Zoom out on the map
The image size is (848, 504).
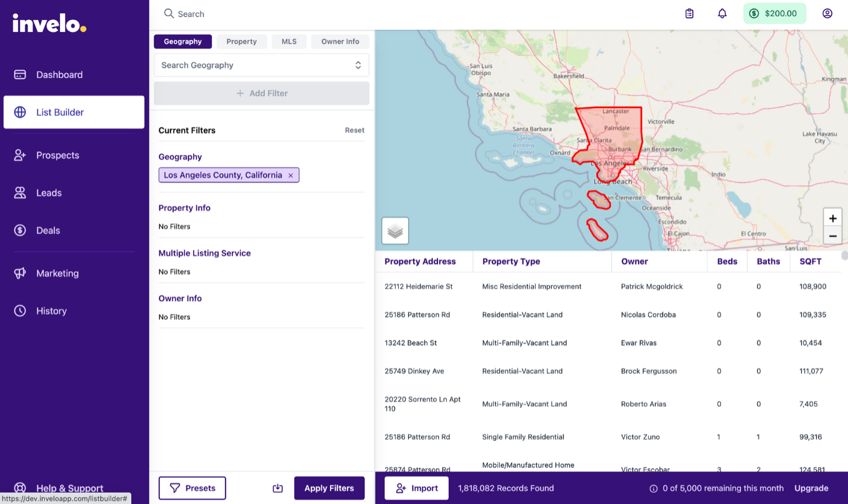tap(832, 236)
